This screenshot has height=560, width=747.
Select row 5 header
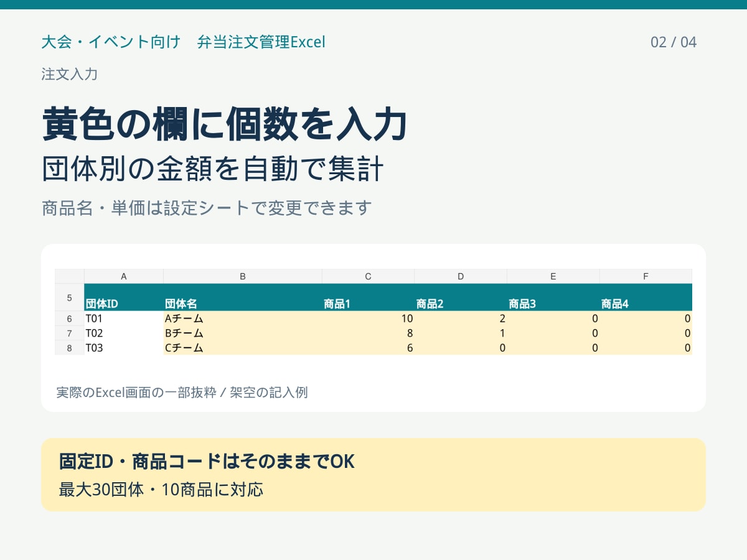click(x=70, y=297)
